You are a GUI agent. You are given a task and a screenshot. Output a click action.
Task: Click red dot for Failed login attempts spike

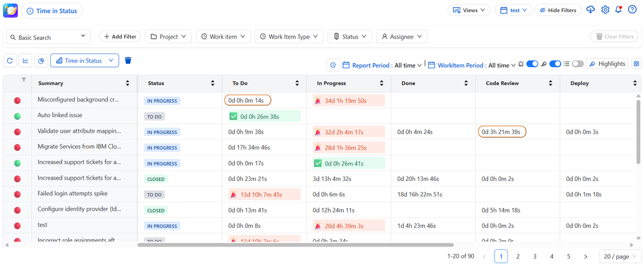(x=17, y=194)
